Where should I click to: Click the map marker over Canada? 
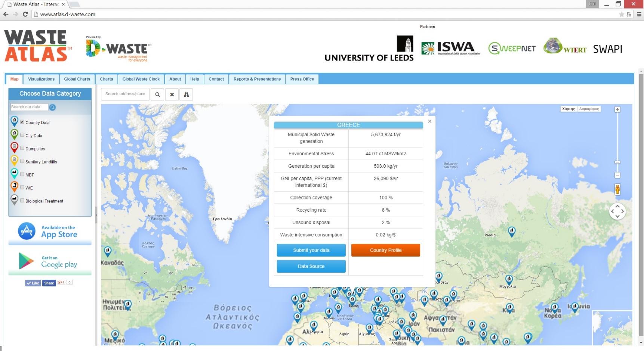(x=108, y=251)
